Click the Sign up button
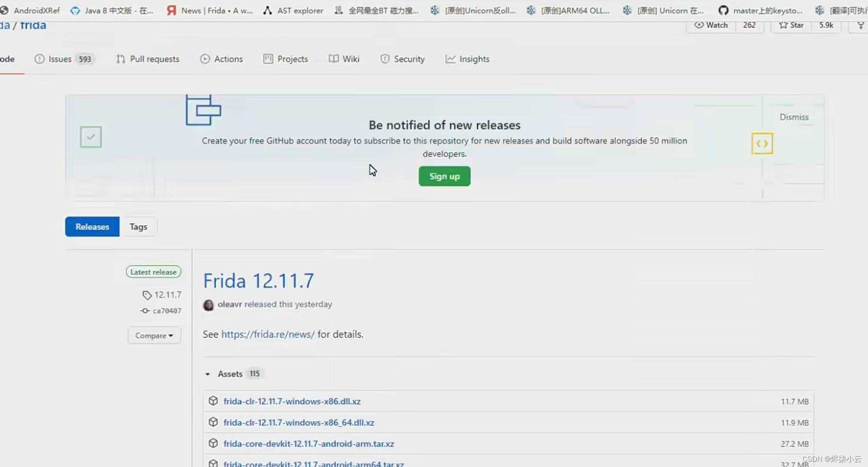Viewport: 868px width, 467px height. 444,176
